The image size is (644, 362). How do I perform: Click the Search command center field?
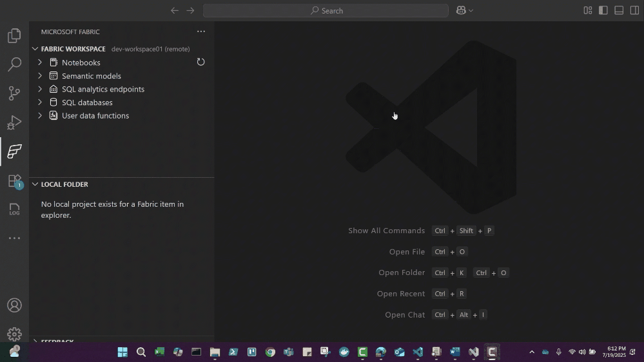tap(326, 11)
